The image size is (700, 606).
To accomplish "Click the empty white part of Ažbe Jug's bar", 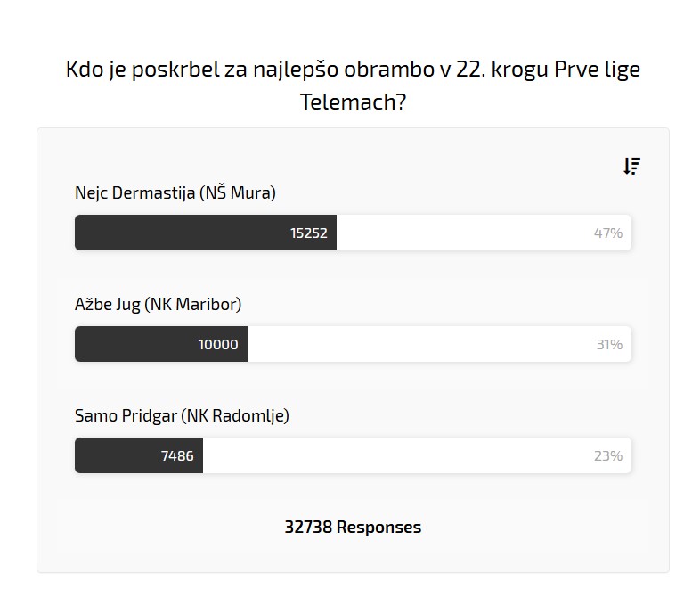I will coord(419,345).
